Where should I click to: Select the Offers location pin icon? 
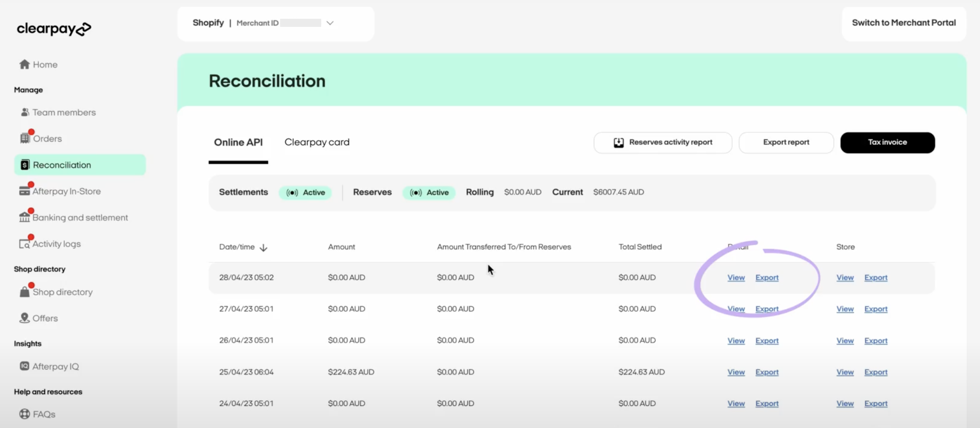[25, 318]
